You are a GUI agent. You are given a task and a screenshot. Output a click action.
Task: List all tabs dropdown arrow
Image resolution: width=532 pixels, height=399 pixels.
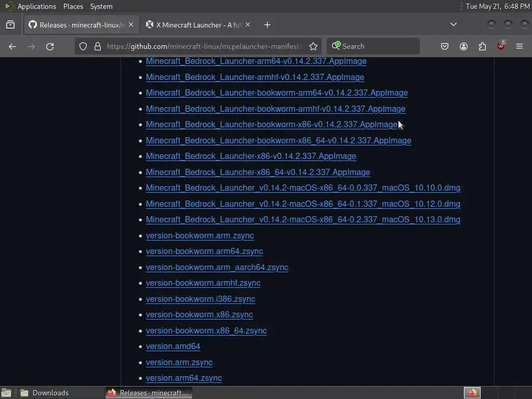[453, 24]
